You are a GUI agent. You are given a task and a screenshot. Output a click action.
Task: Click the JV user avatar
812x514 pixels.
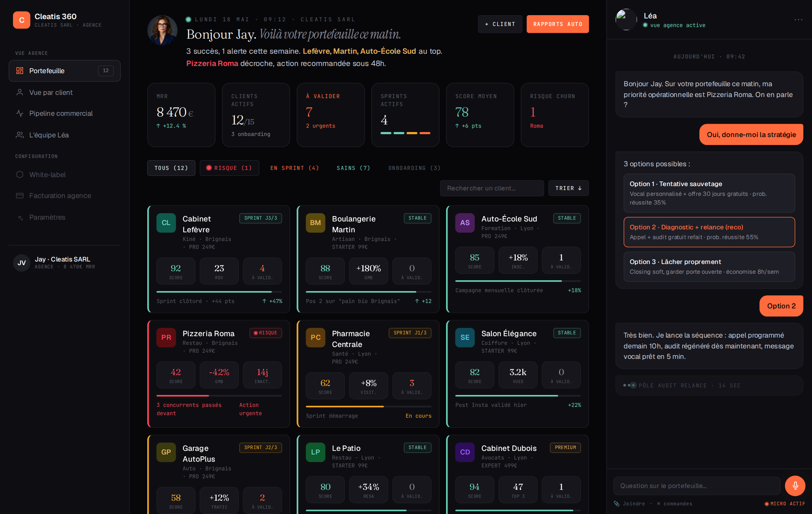point(22,263)
